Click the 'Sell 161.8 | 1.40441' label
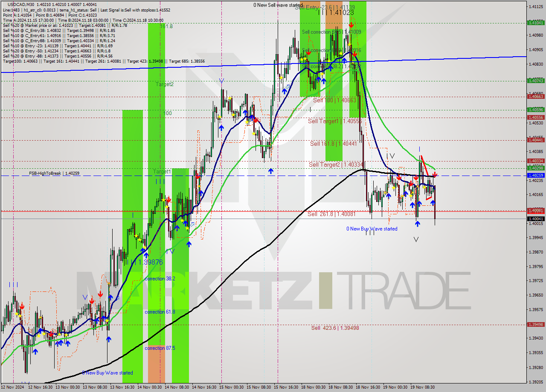The height and width of the screenshot is (392, 546). coord(334,144)
